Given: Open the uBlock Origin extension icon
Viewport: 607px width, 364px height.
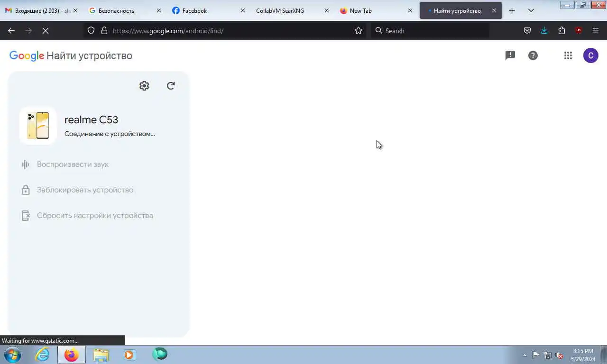Looking at the screenshot, I should [579, 31].
